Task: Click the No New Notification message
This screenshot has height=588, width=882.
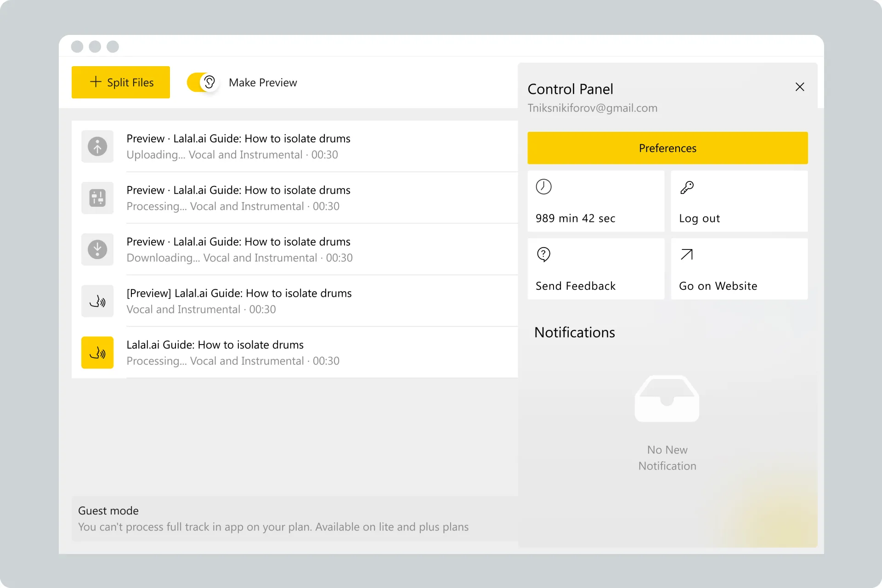Action: [x=667, y=458]
